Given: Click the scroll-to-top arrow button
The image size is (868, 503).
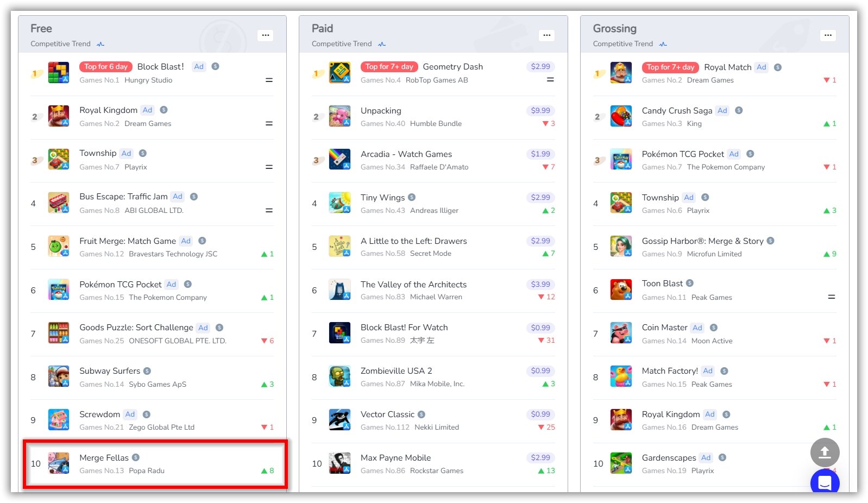Looking at the screenshot, I should click(825, 452).
